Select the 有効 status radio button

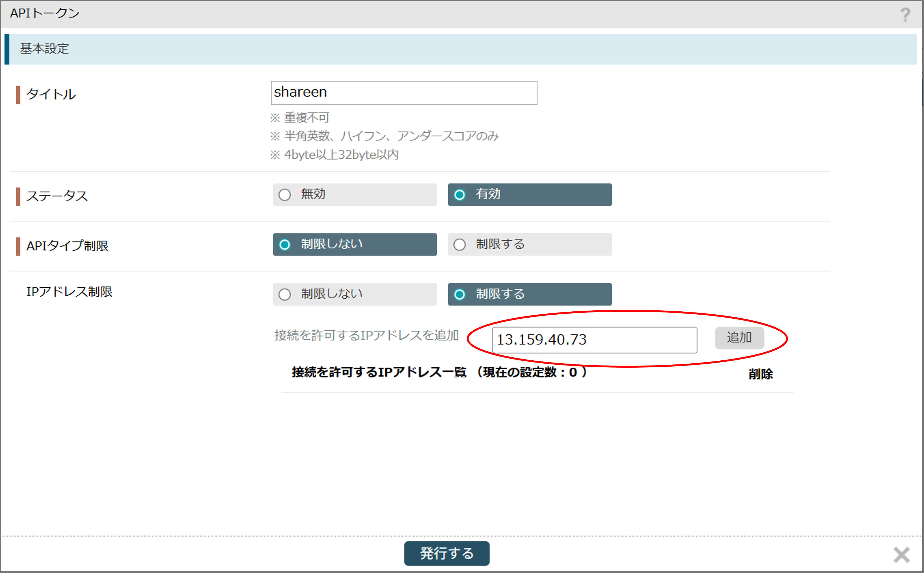click(530, 195)
